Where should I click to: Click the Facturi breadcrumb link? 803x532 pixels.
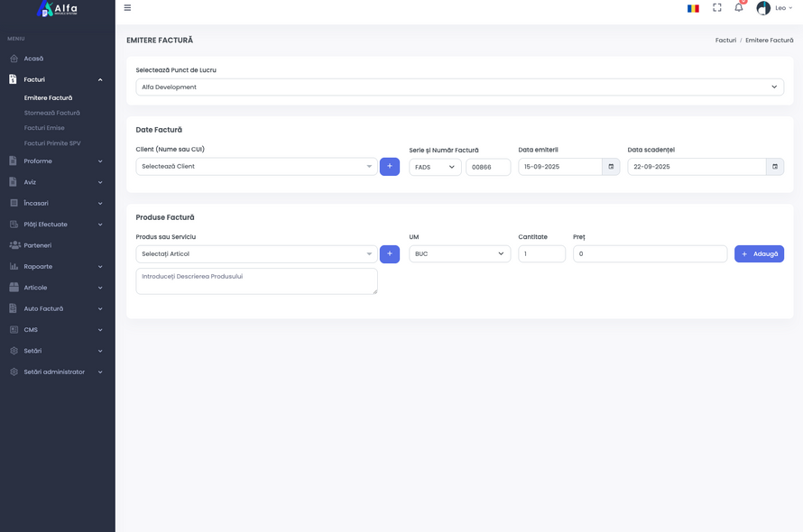pyautogui.click(x=725, y=41)
